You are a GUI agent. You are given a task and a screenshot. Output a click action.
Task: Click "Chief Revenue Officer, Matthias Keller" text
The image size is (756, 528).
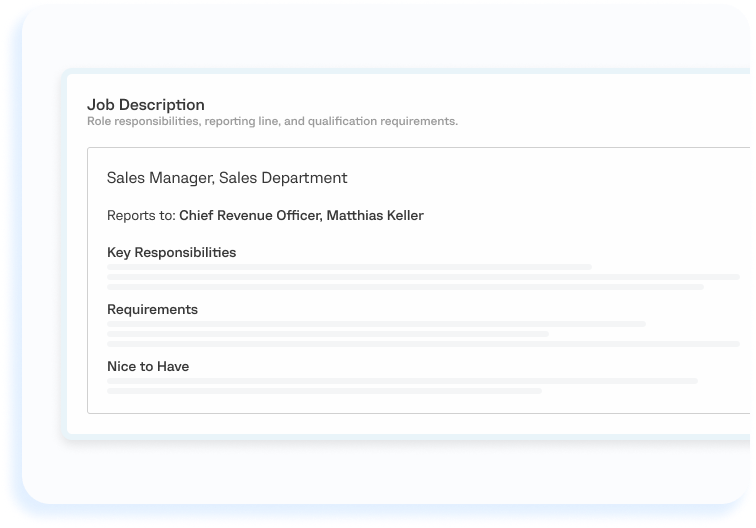pyautogui.click(x=301, y=215)
